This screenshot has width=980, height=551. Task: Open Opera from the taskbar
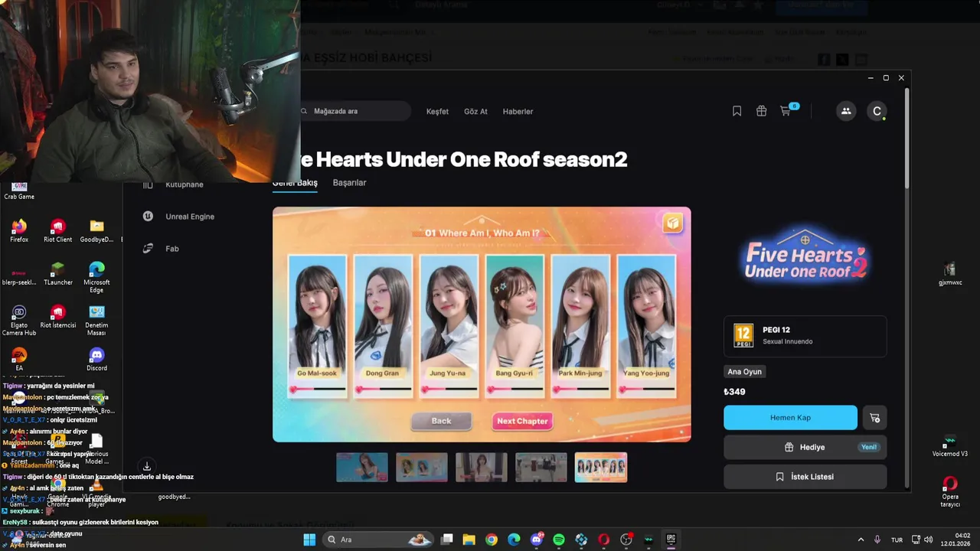coord(603,540)
